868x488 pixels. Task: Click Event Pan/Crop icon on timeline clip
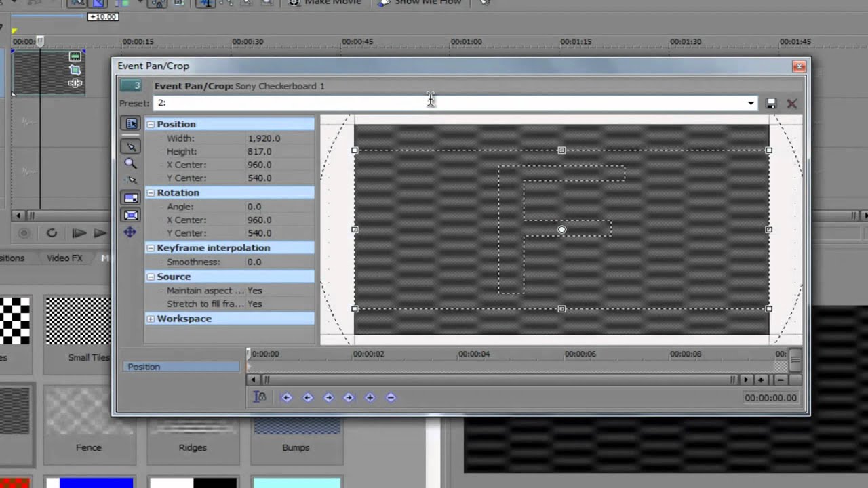click(x=75, y=70)
